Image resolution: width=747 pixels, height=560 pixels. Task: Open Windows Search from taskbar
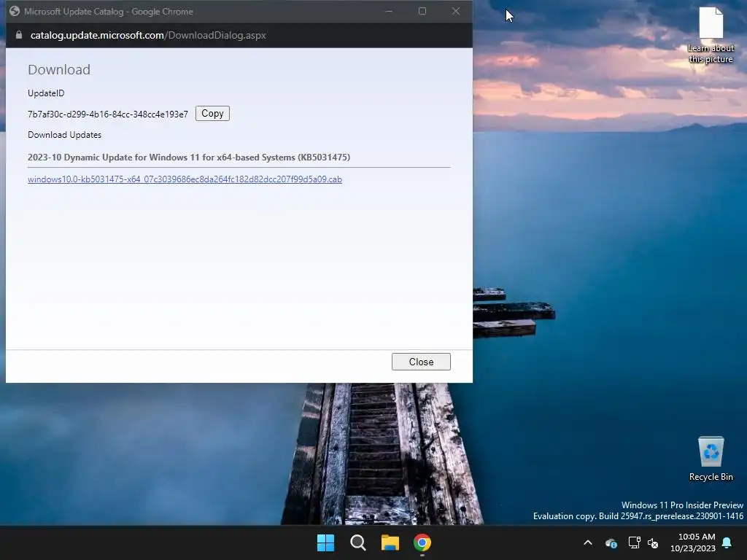click(357, 542)
